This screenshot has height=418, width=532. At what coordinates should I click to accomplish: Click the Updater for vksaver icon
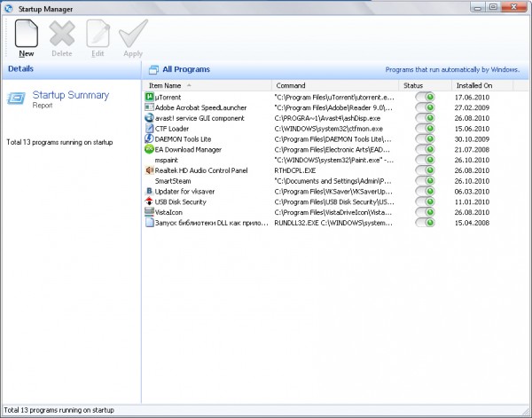[x=149, y=191]
